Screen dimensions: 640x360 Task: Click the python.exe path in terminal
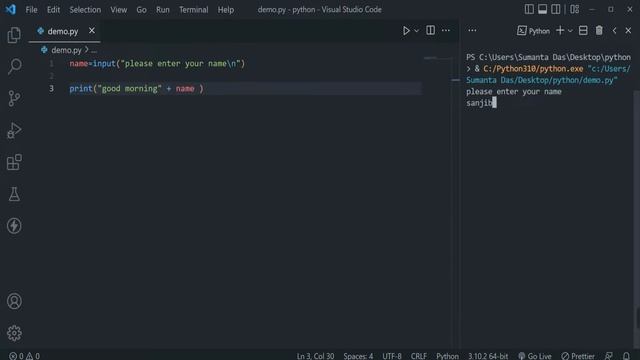click(533, 69)
